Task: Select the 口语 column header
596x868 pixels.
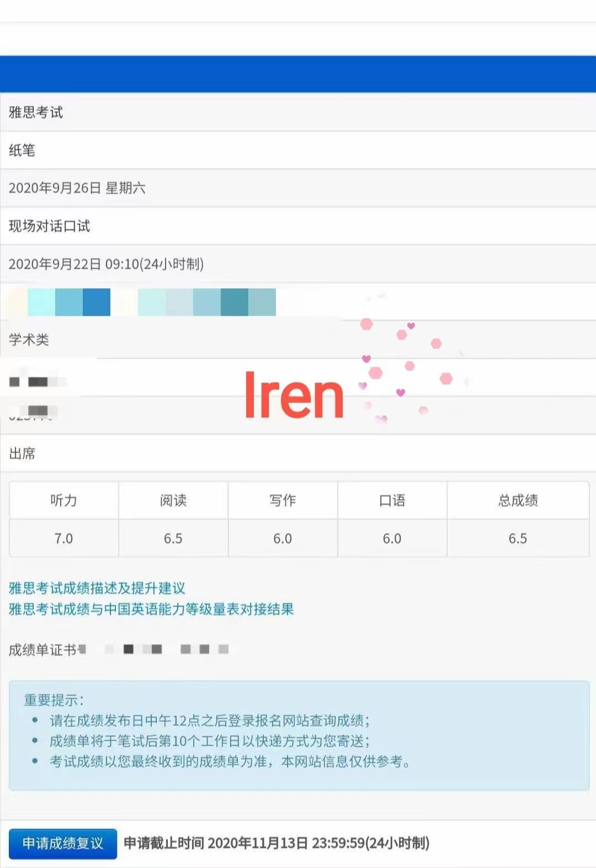Action: click(x=392, y=500)
